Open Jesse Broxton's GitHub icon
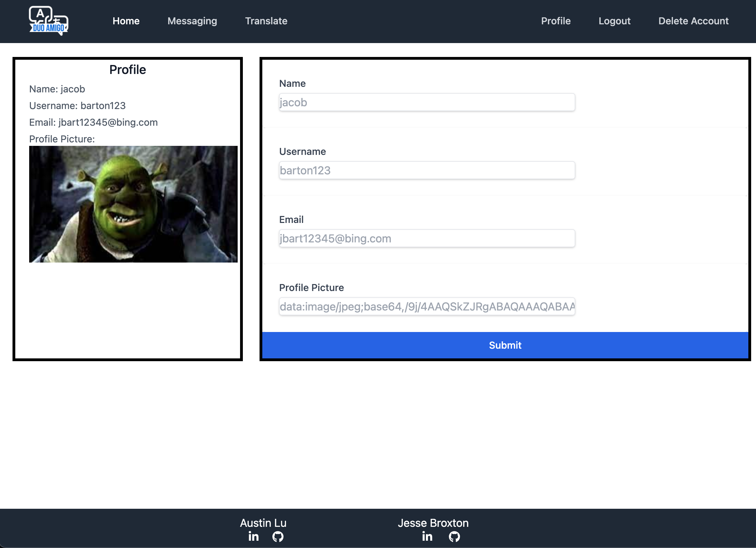756x548 pixels. point(454,537)
